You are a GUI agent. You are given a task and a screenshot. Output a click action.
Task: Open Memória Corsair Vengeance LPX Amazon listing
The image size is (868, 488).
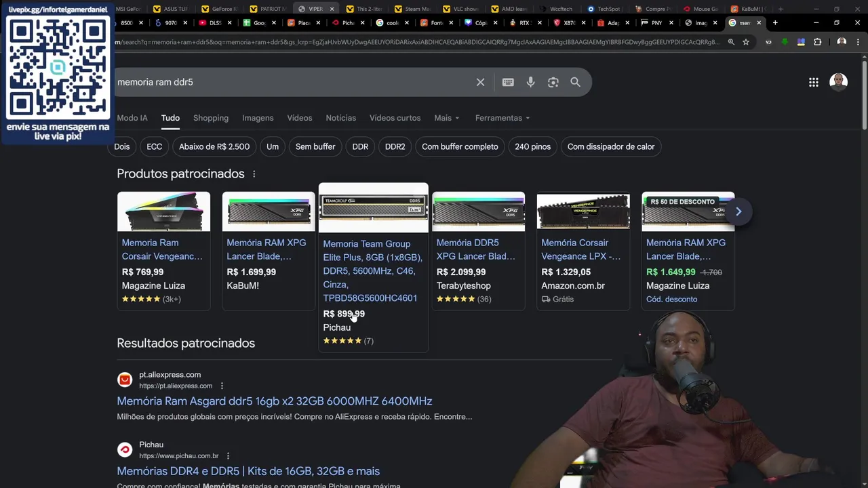pyautogui.click(x=581, y=249)
